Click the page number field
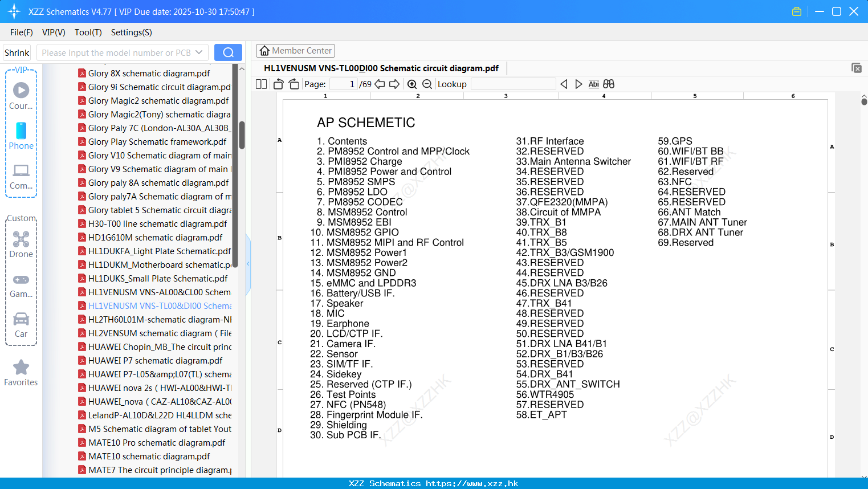 tap(343, 84)
